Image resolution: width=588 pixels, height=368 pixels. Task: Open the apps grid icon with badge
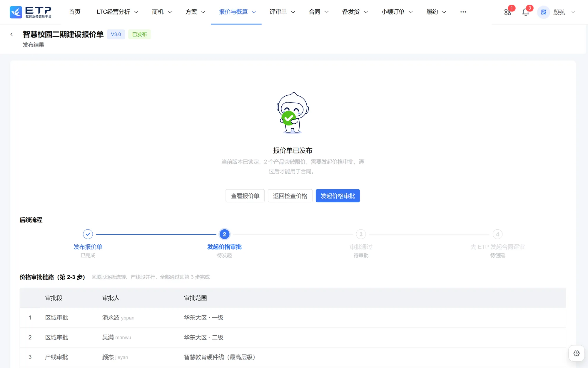point(508,12)
